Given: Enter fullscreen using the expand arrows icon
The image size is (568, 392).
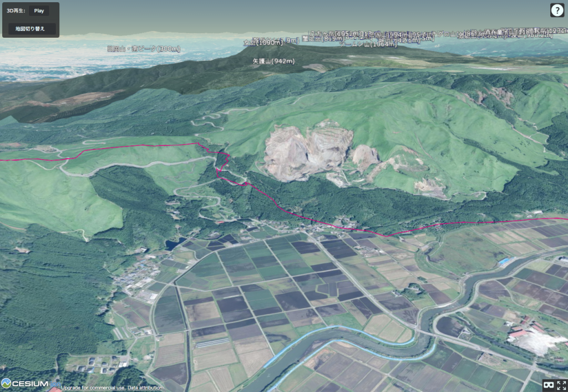Looking at the screenshot, I should click(561, 385).
